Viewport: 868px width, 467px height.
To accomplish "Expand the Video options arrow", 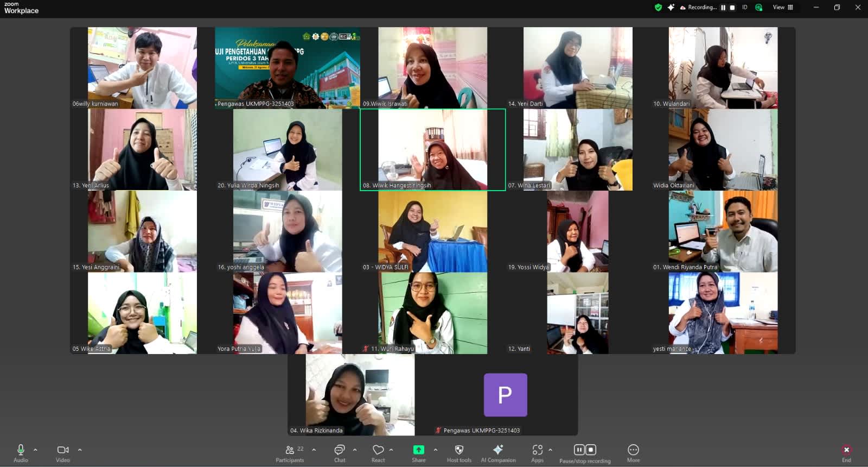I will [80, 450].
